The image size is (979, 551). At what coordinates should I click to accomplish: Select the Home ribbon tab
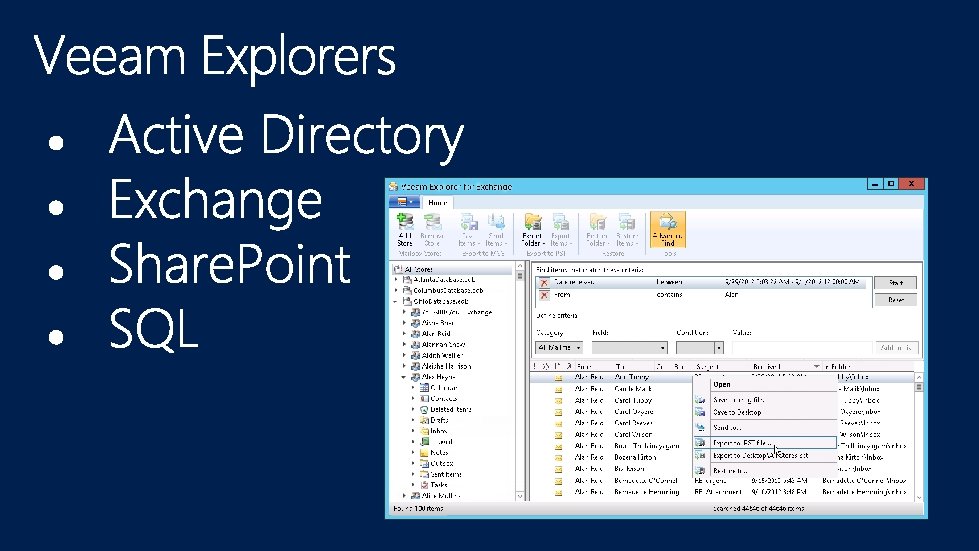(x=437, y=202)
